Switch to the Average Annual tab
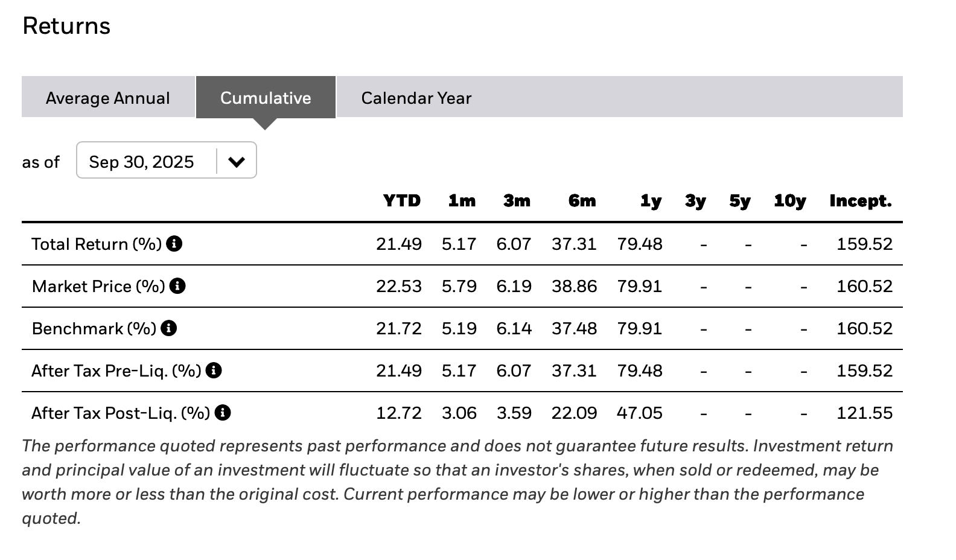956x560 pixels. point(108,98)
